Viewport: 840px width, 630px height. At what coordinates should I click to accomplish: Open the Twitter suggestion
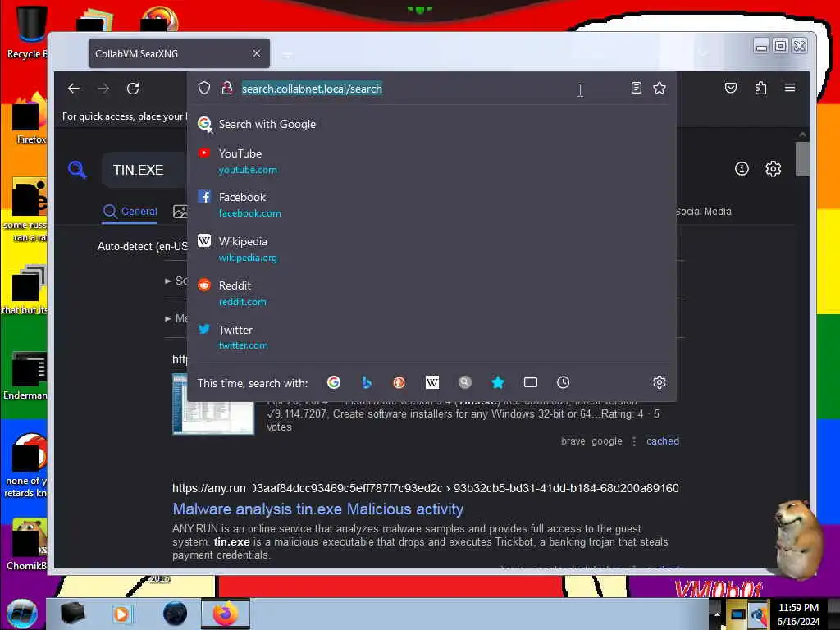431,337
